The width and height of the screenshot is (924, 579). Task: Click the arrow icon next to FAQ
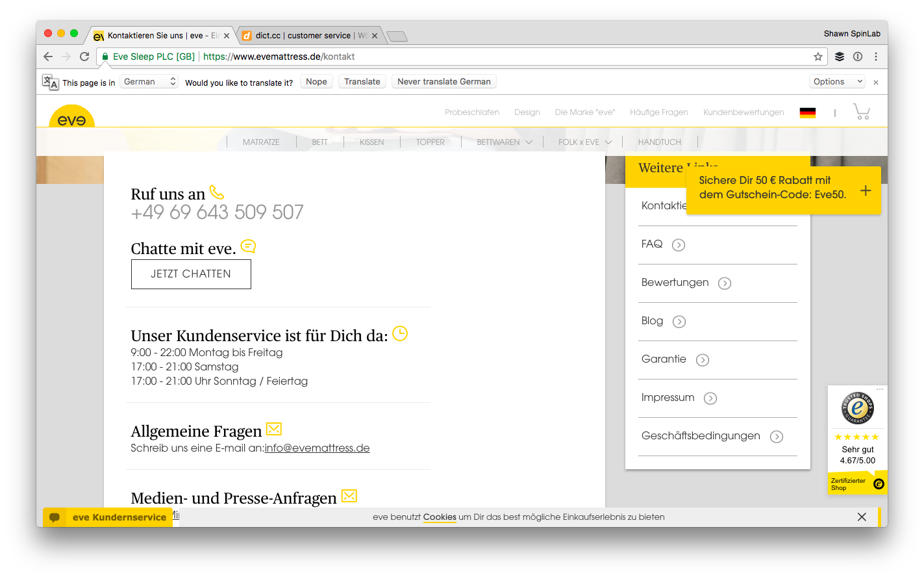pos(679,245)
